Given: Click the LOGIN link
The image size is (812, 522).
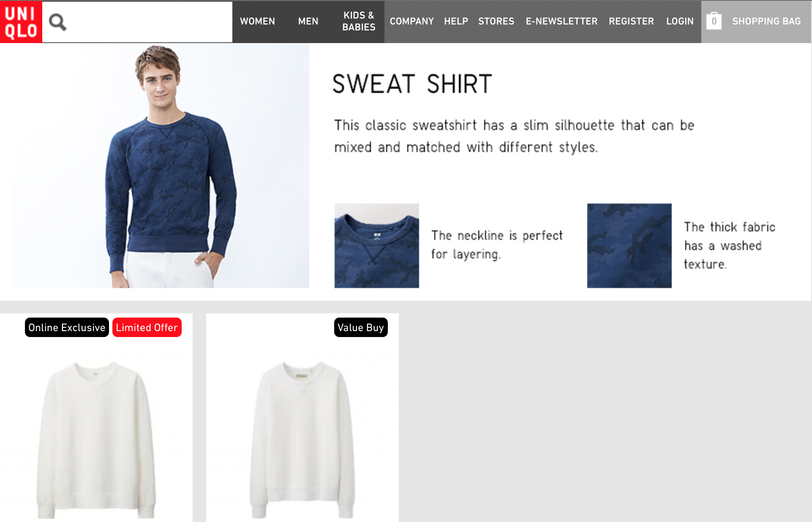Looking at the screenshot, I should click(680, 22).
